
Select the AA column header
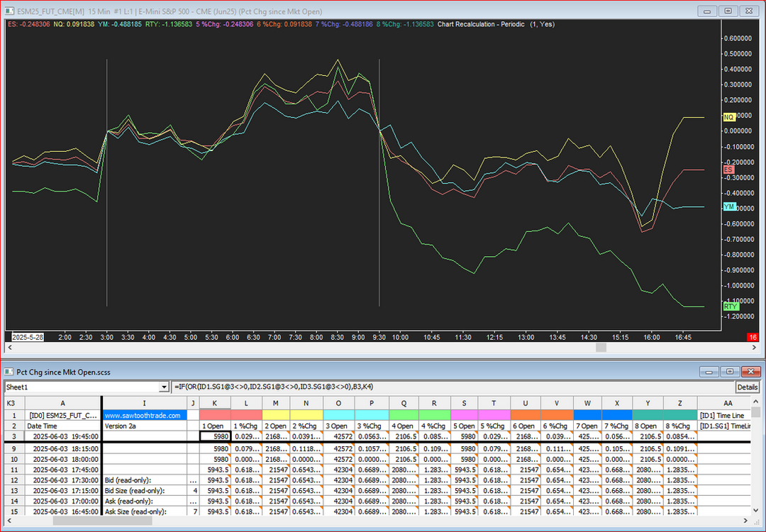point(728,403)
